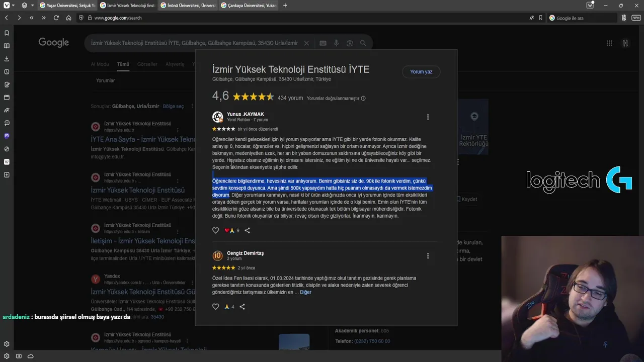This screenshot has width=644, height=362.
Task: Reload the current page
Action: [56, 18]
